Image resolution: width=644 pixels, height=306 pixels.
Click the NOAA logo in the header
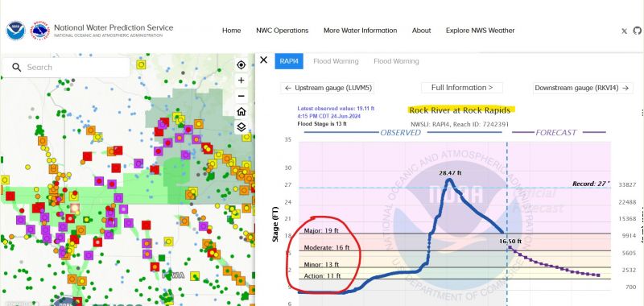[15, 31]
